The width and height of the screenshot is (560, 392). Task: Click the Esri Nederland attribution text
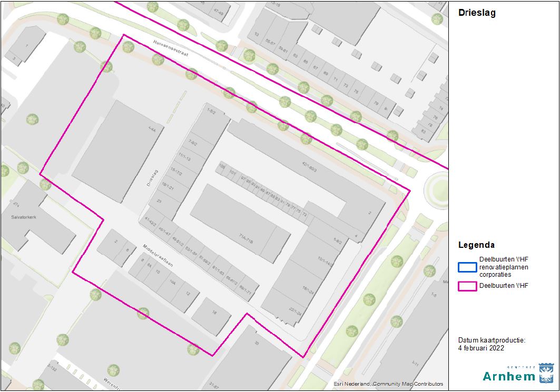388,384
